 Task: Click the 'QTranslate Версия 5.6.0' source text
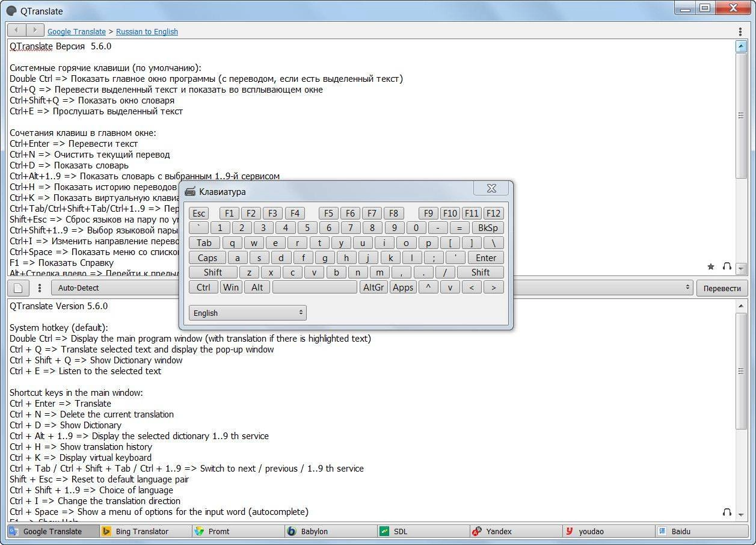click(60, 46)
